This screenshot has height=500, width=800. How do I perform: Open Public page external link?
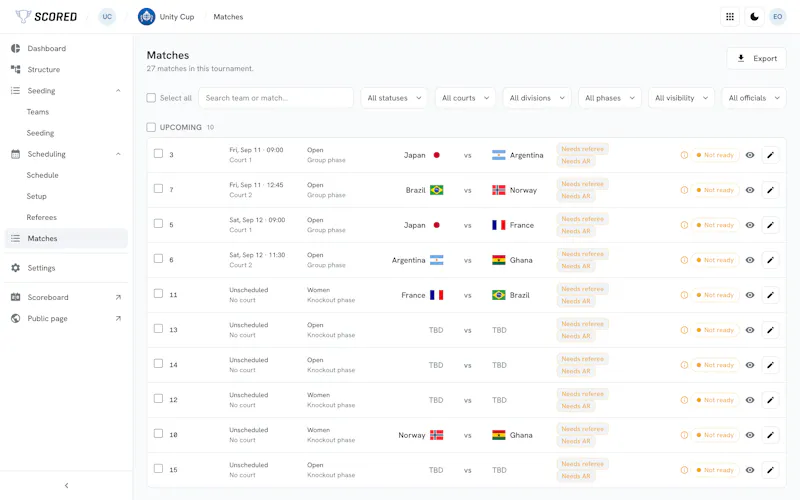point(118,318)
